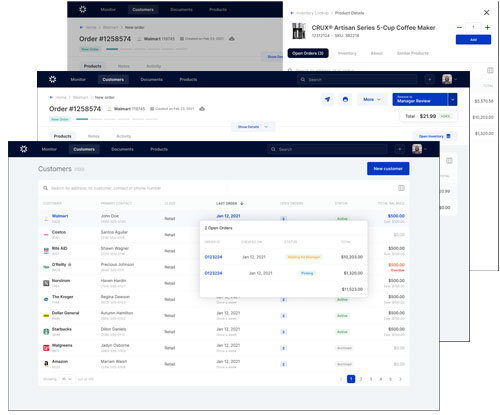Screen dimensions: 500x415
Task: Focus Search box in Customers window navbar
Action: pos(327,149)
